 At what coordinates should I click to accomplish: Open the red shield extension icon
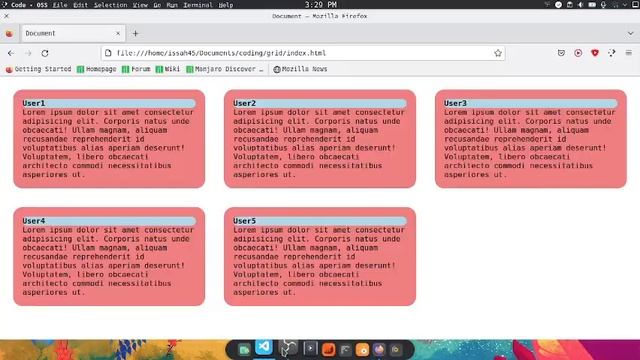coord(595,53)
